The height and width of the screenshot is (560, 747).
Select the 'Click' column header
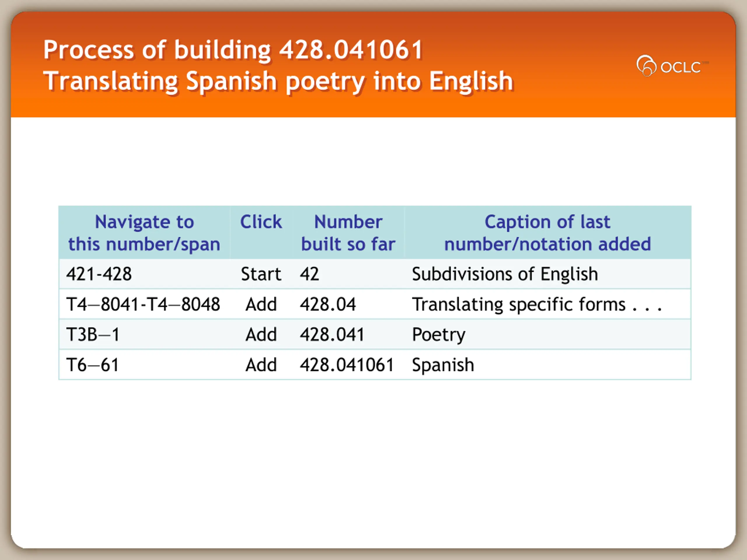(x=261, y=222)
